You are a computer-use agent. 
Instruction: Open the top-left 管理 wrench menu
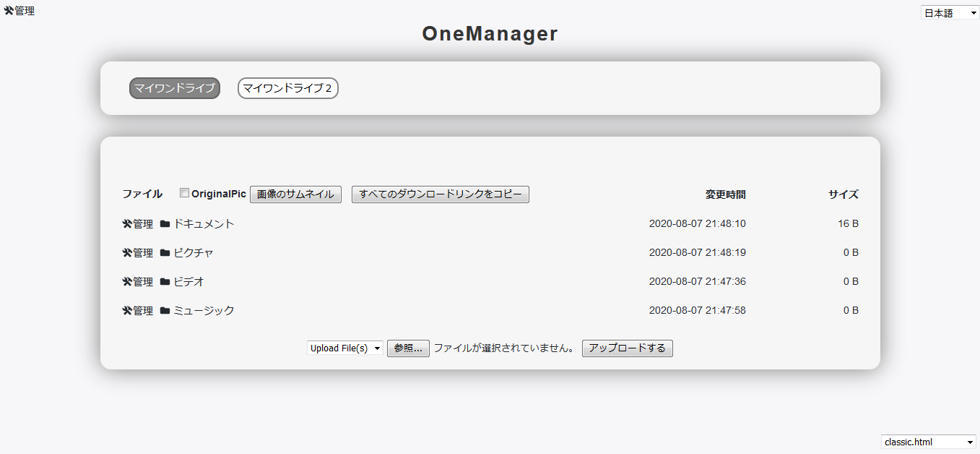pos(19,11)
